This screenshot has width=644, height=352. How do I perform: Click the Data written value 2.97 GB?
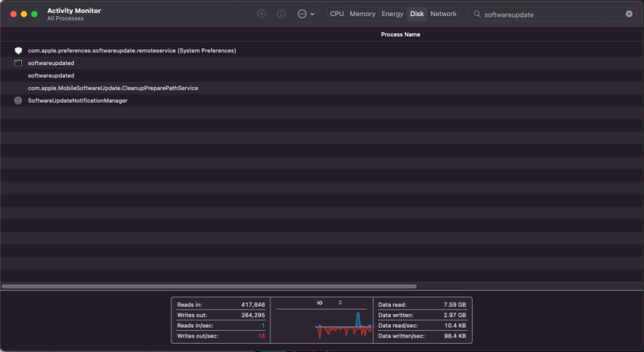coord(455,315)
